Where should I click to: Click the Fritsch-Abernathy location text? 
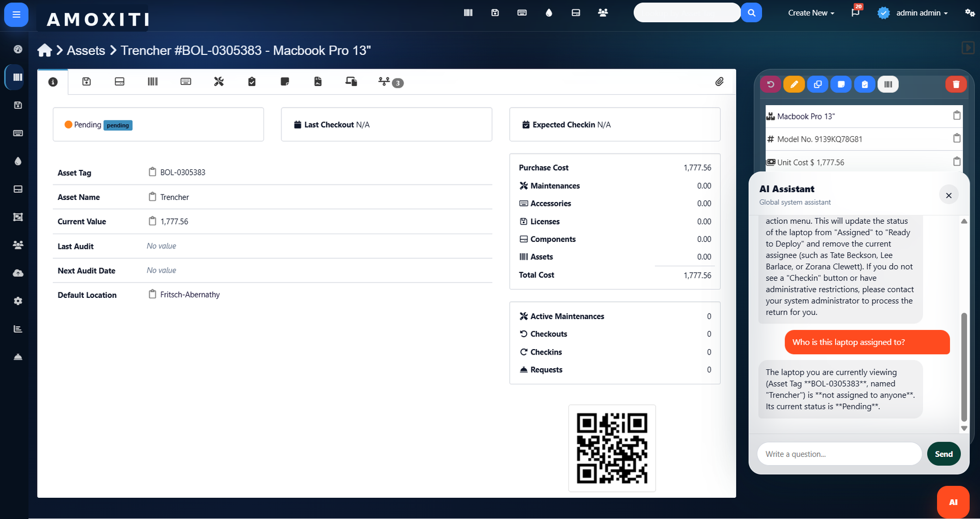coord(190,295)
